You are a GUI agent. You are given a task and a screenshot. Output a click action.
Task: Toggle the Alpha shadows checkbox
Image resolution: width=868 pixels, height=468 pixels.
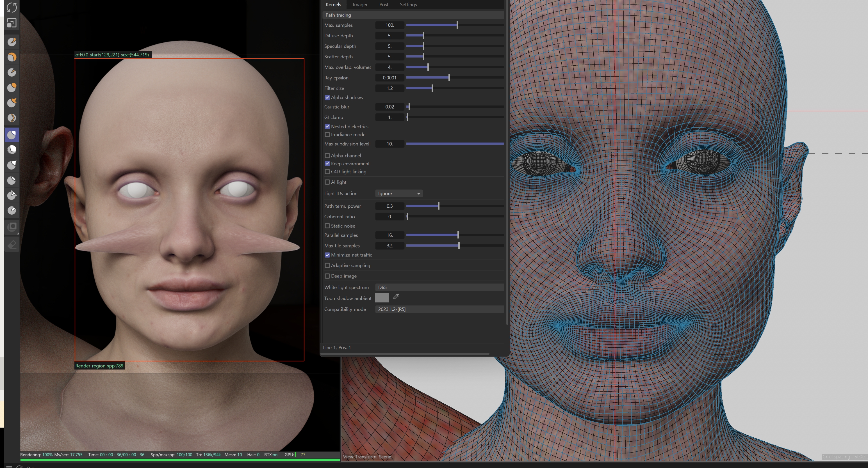click(327, 98)
